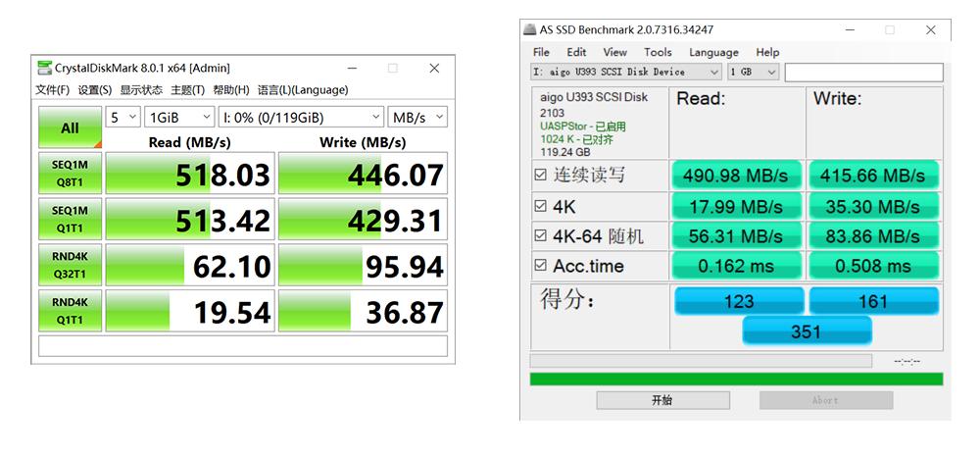
Task: Click the 开始 start button in AS SSD
Action: tap(662, 400)
